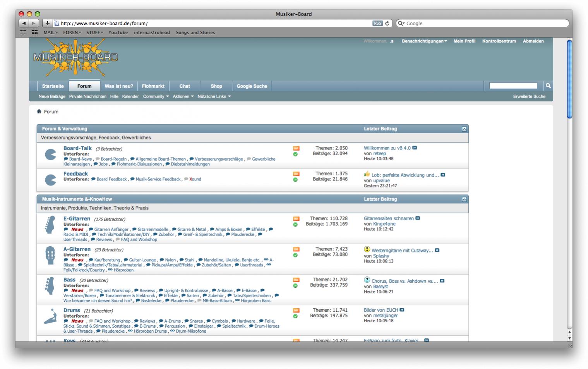Click the Safari forward arrow button

(34, 23)
